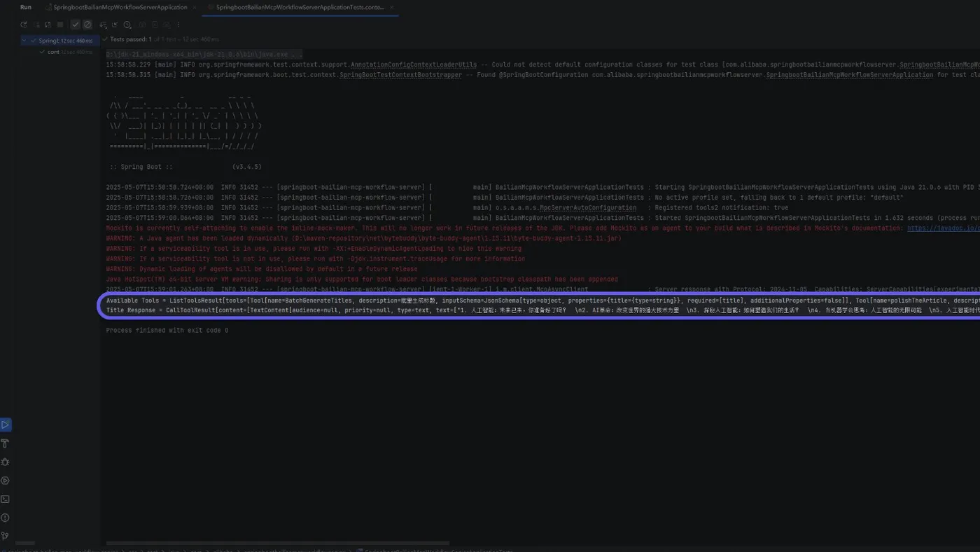Open the javadoc.io Mockito documentation link

point(944,228)
